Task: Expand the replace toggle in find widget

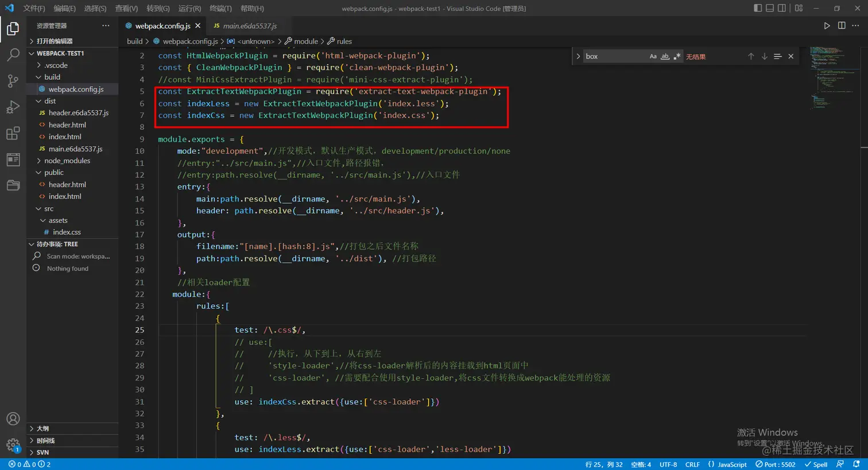Action: pyautogui.click(x=578, y=56)
